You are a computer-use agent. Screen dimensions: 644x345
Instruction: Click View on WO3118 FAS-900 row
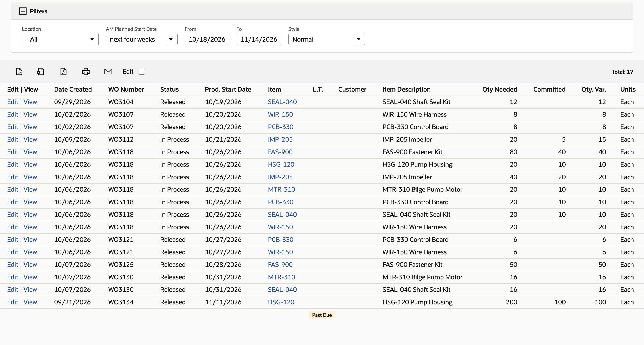pos(30,152)
